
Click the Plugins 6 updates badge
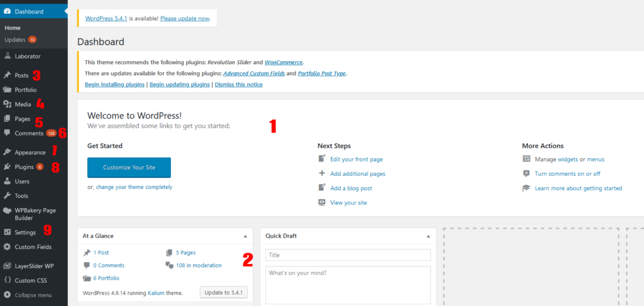(40, 167)
